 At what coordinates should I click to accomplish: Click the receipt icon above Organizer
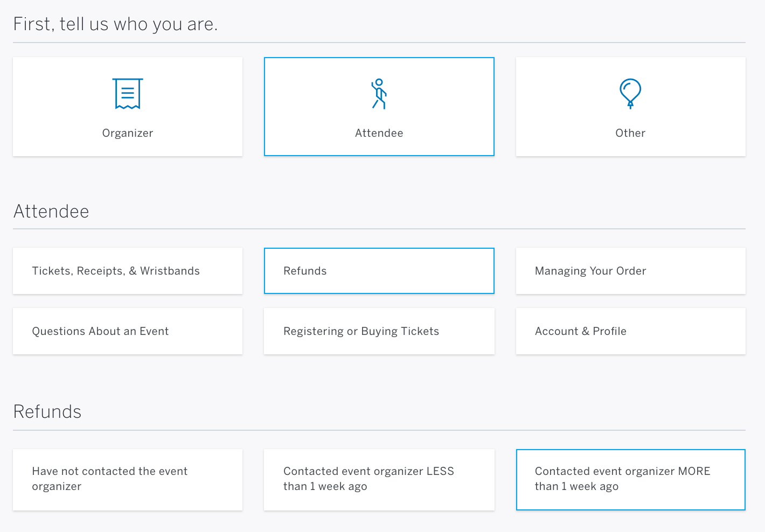coord(127,94)
